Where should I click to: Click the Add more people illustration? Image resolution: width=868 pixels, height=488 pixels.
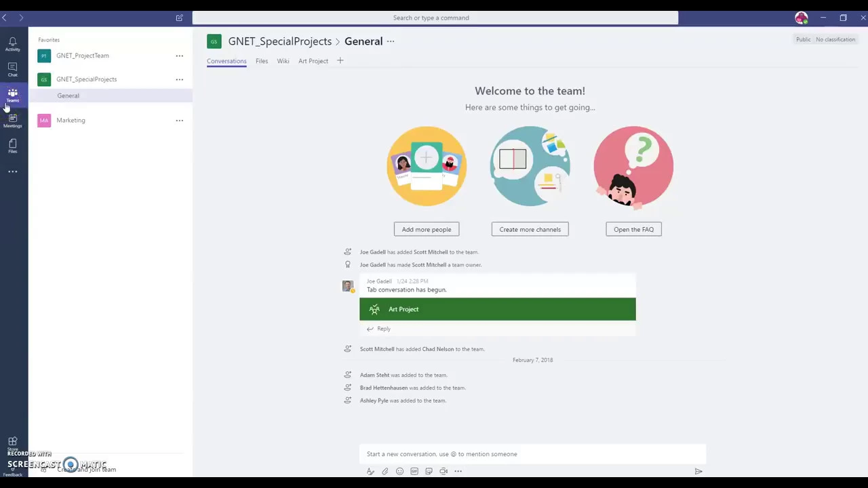coord(427,166)
